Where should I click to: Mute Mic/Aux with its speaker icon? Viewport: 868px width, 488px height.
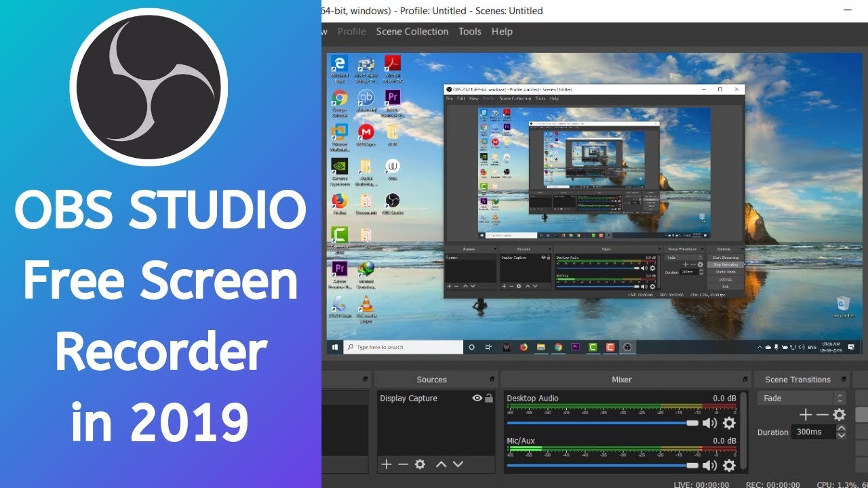[x=709, y=465]
